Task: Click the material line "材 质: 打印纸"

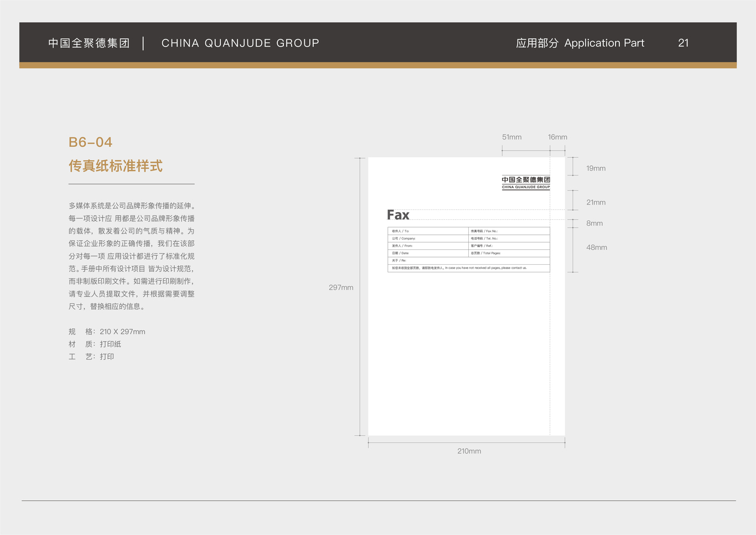Action: pos(95,344)
